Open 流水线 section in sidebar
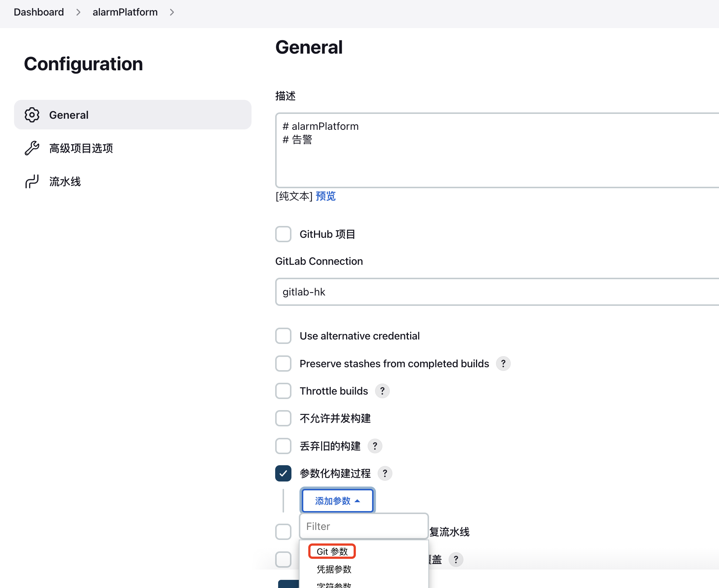 point(133,182)
